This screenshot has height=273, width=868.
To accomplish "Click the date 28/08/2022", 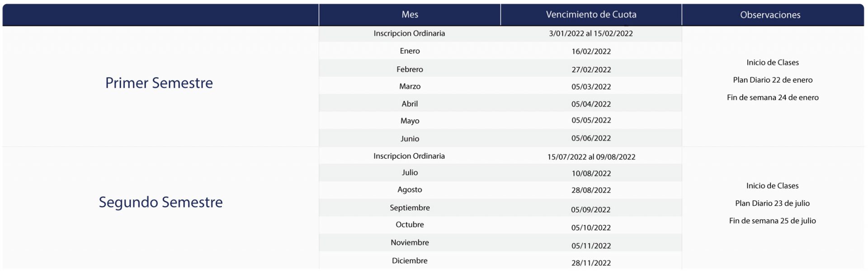I will coord(591,190).
